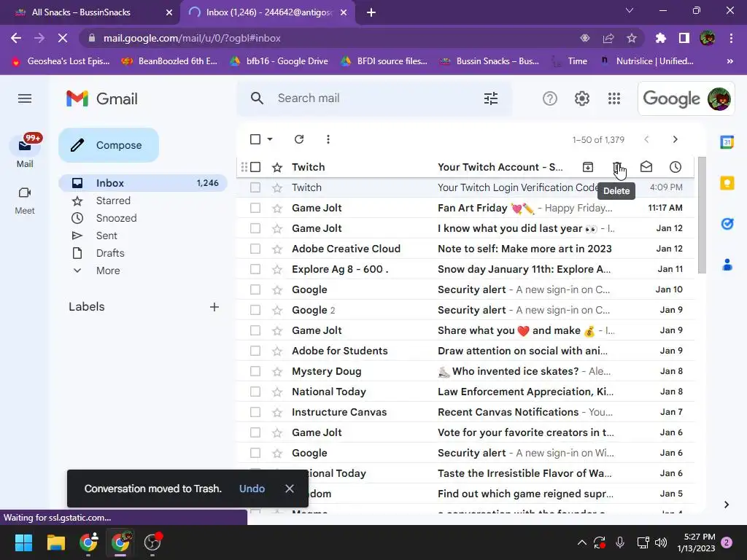This screenshot has height=560, width=747.
Task: Select the Your Twitch Account email checkbox
Action: [255, 167]
